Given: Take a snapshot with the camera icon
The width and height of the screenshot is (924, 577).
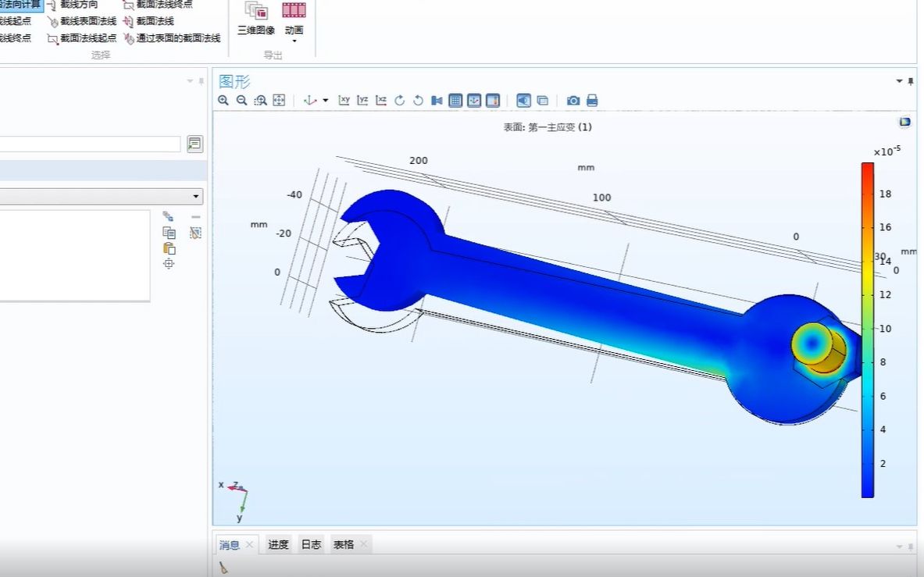Looking at the screenshot, I should 573,101.
